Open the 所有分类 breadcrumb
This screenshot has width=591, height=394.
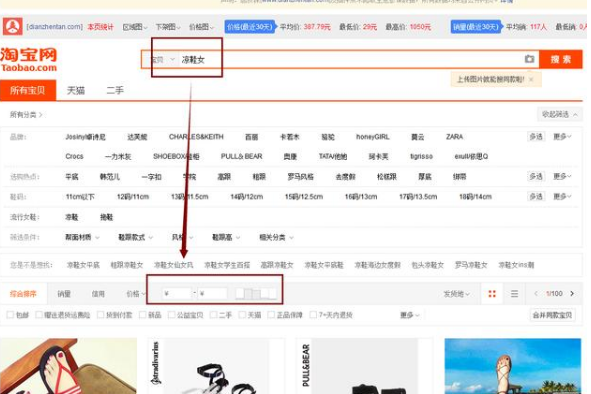click(x=26, y=115)
